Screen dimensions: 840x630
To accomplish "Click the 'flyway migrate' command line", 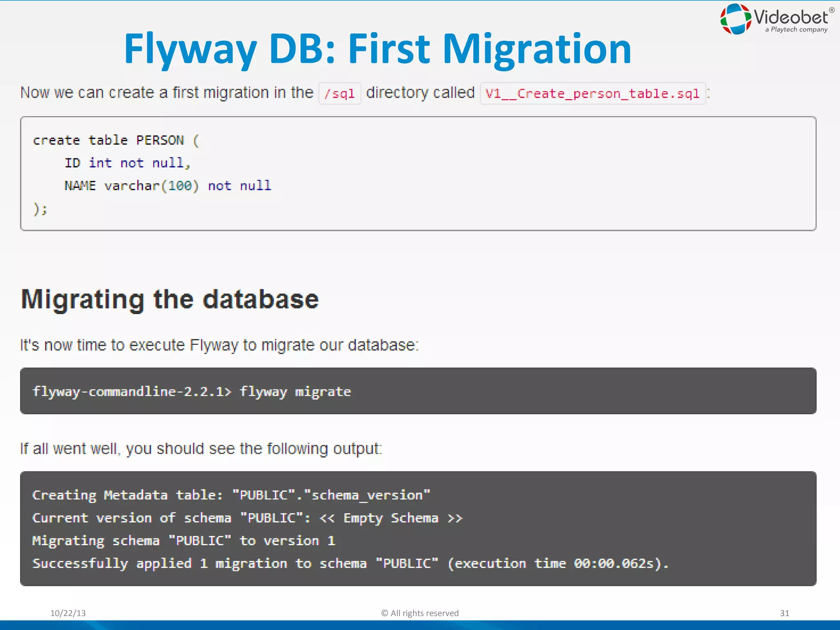I will (x=192, y=392).
